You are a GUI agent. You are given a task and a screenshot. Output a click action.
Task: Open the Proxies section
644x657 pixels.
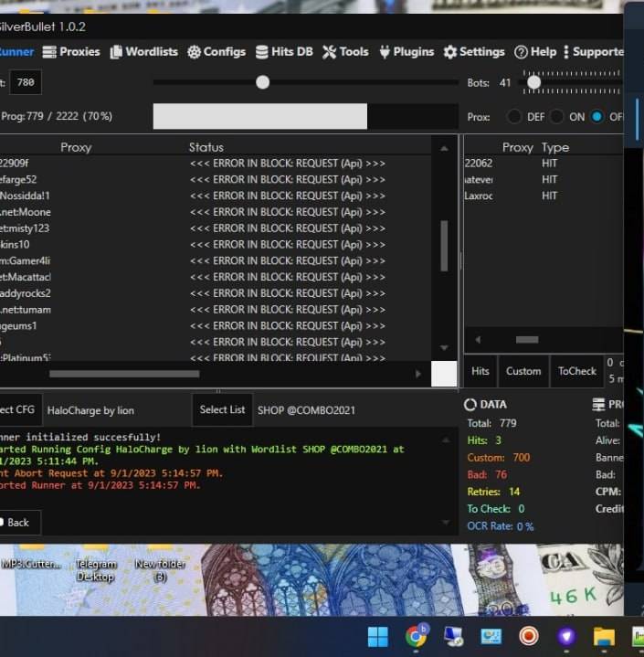pyautogui.click(x=71, y=52)
